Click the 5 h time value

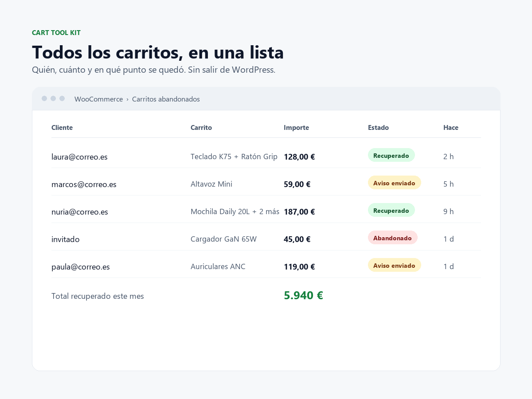[x=449, y=184]
